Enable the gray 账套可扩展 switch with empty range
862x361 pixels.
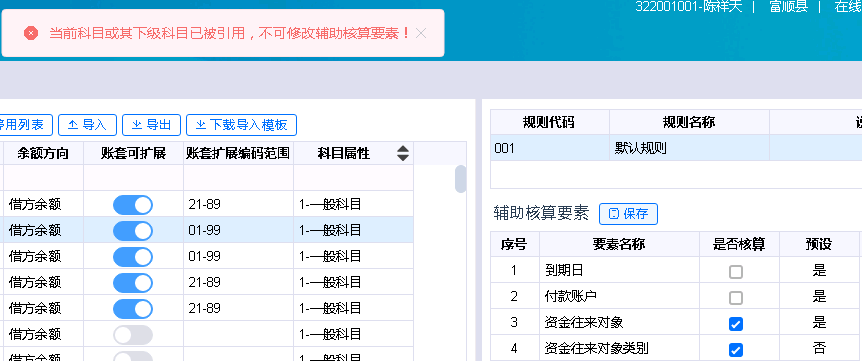click(133, 335)
